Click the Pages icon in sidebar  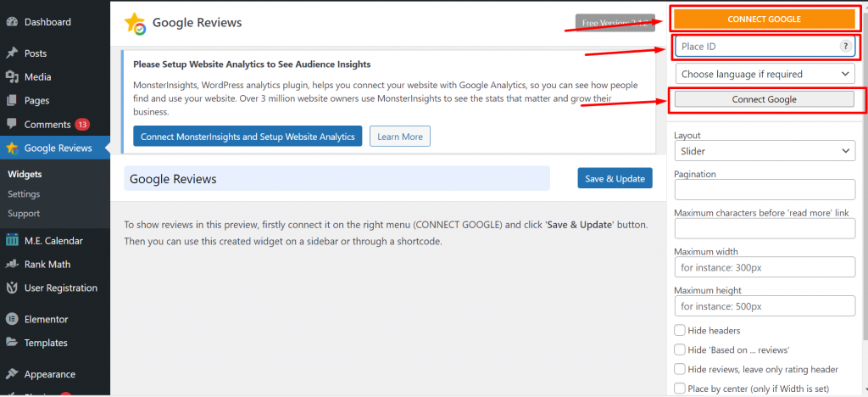12,101
